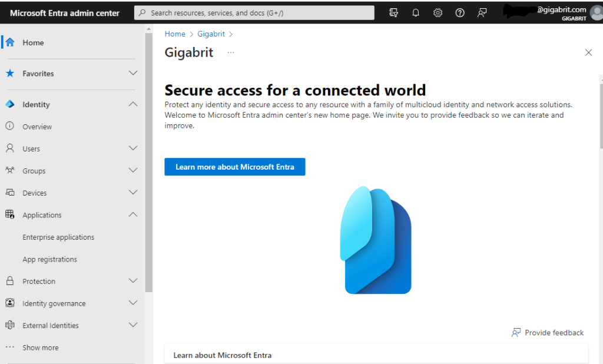Open the Users menu item
The image size is (603, 364).
click(x=31, y=148)
